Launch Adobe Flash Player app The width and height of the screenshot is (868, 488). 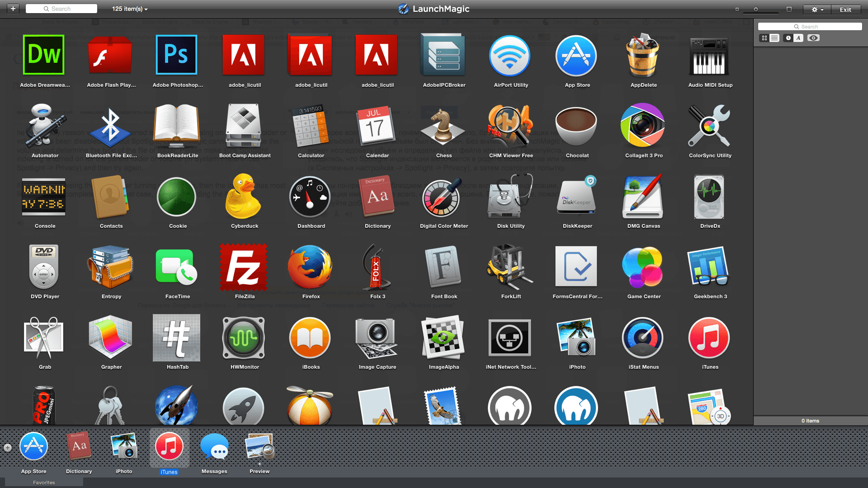pos(110,55)
